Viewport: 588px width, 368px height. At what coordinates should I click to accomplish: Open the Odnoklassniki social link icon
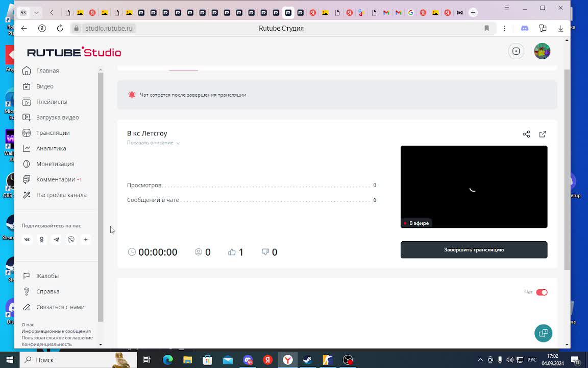coord(42,240)
